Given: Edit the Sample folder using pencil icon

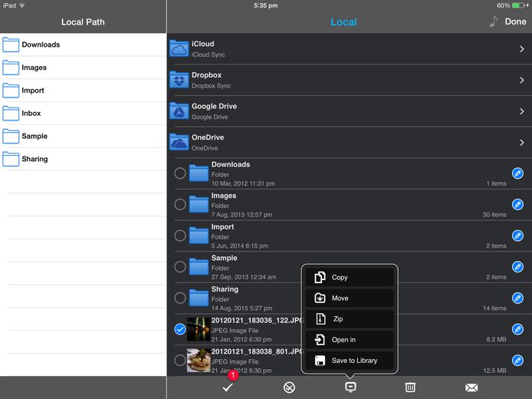Looking at the screenshot, I should [517, 267].
